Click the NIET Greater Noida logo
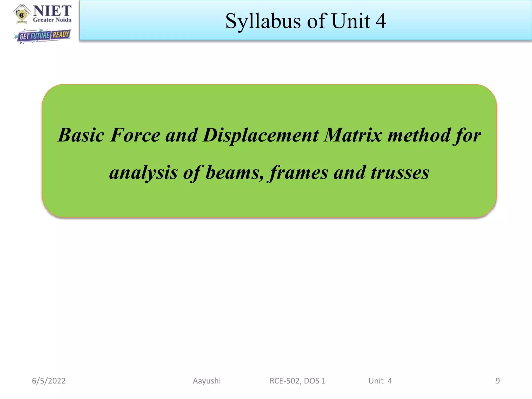 (x=43, y=14)
